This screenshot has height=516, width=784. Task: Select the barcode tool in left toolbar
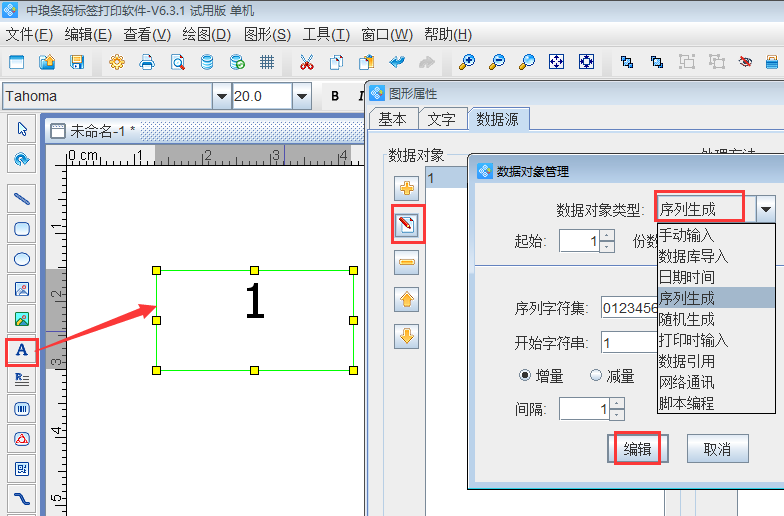(x=21, y=409)
